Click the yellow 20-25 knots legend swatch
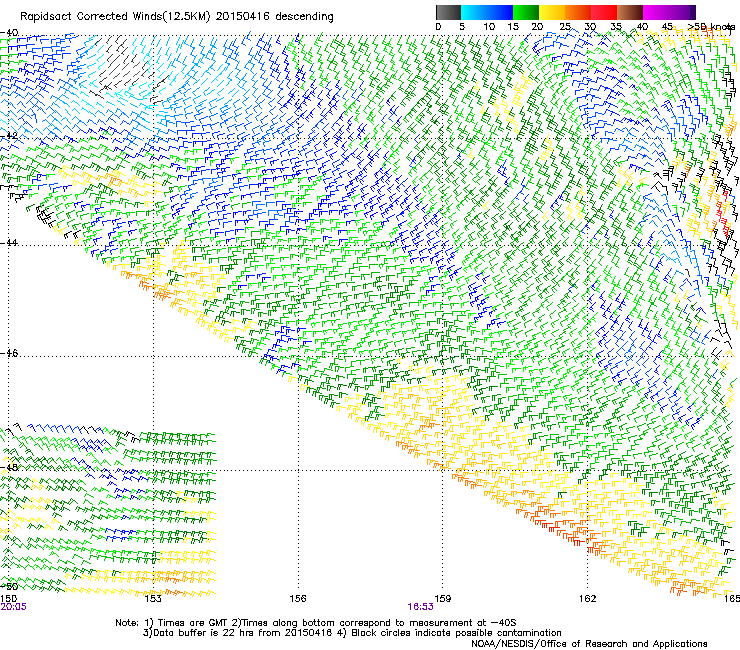The image size is (740, 650). pos(552,12)
